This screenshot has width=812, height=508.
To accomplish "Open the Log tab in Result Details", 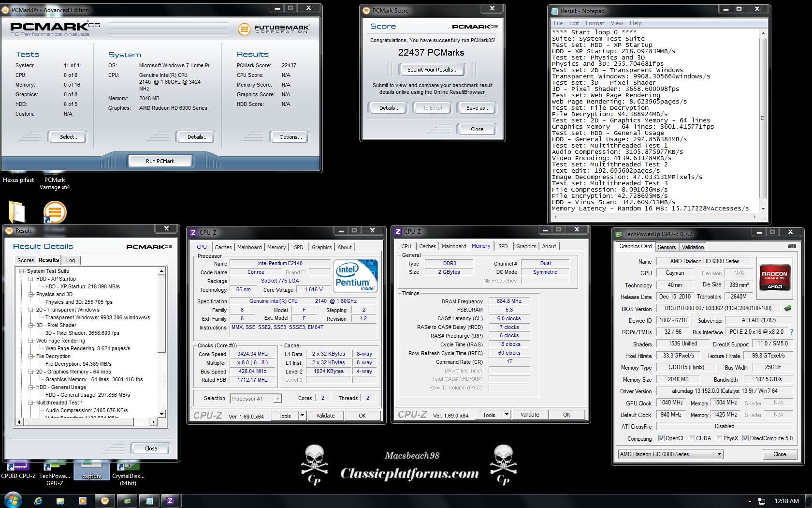I will click(71, 260).
